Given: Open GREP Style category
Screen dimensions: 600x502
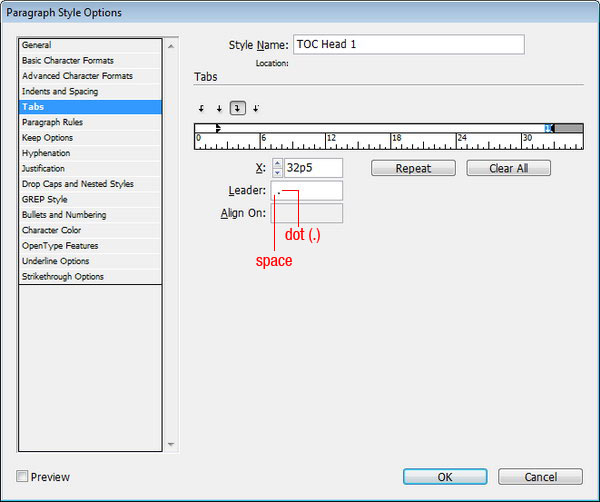Looking at the screenshot, I should point(90,199).
